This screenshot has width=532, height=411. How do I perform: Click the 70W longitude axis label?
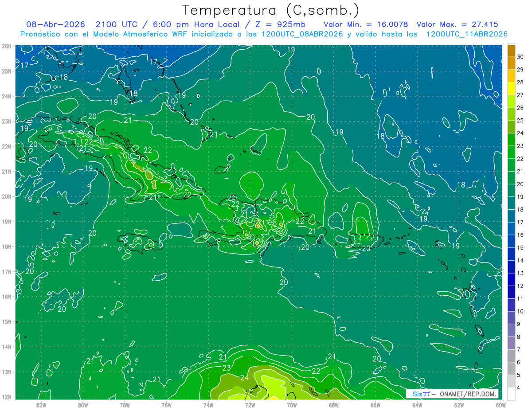pos(292,404)
